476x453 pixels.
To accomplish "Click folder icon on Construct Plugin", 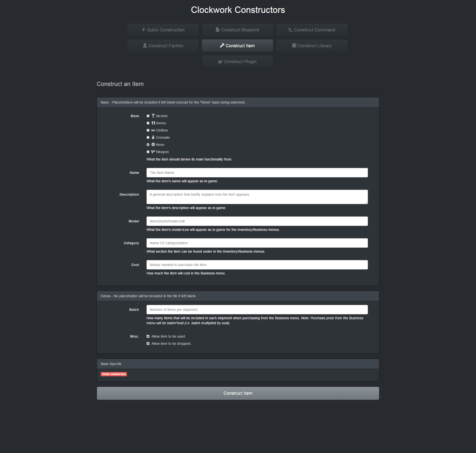I will click(x=220, y=62).
